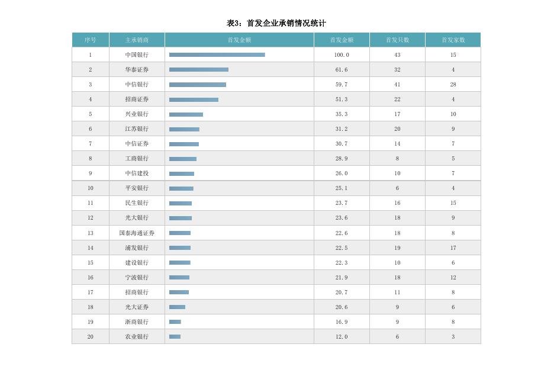Select the amount value 30.7
554x392 pixels.
[342, 144]
